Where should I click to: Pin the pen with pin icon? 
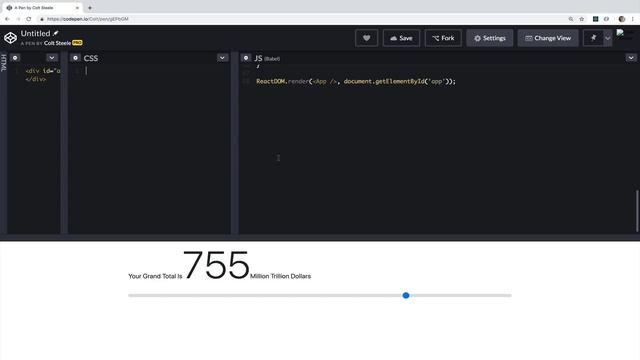(x=593, y=38)
